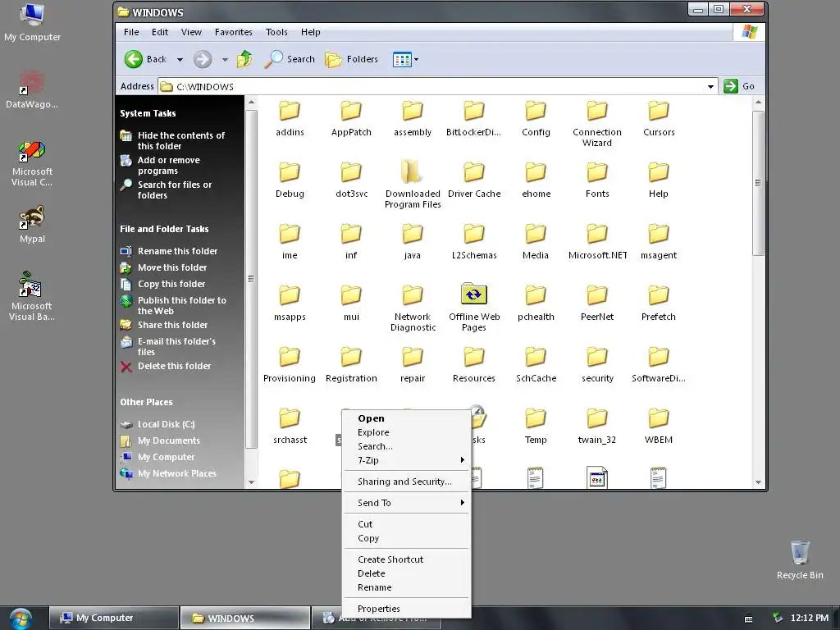Open the File menu
Image resolution: width=840 pixels, height=630 pixels.
click(131, 32)
